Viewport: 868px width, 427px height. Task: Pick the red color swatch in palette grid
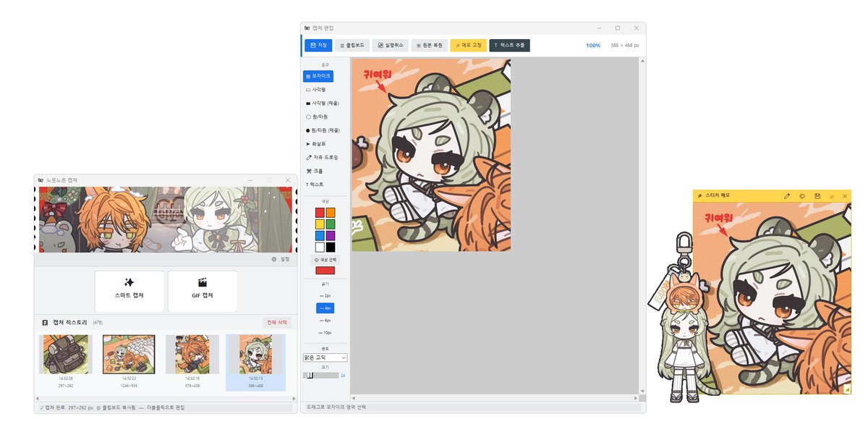coord(320,212)
